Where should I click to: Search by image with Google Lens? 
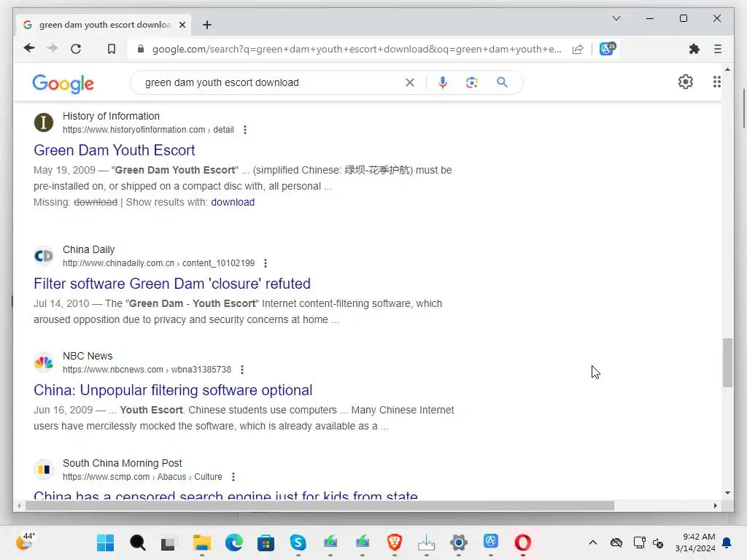[472, 82]
